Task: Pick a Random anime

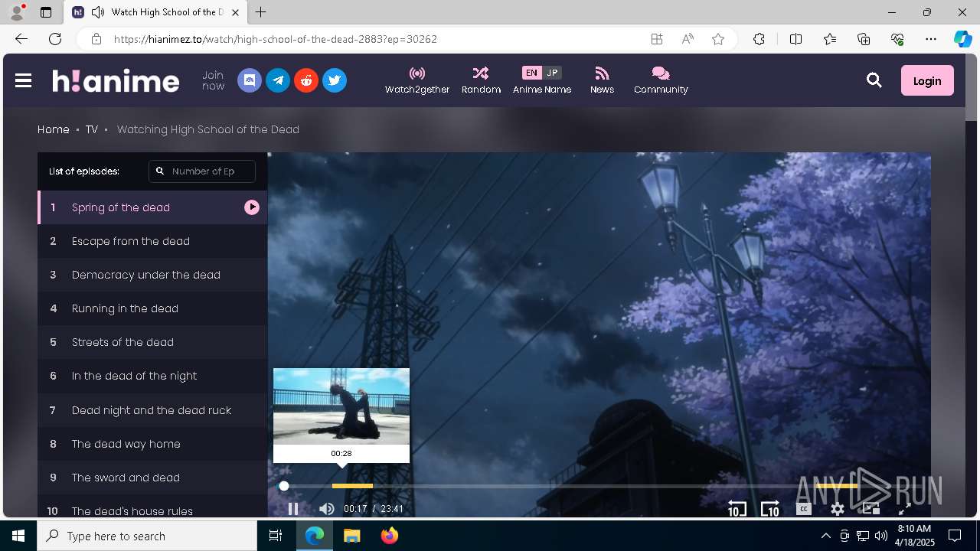Action: pos(481,80)
